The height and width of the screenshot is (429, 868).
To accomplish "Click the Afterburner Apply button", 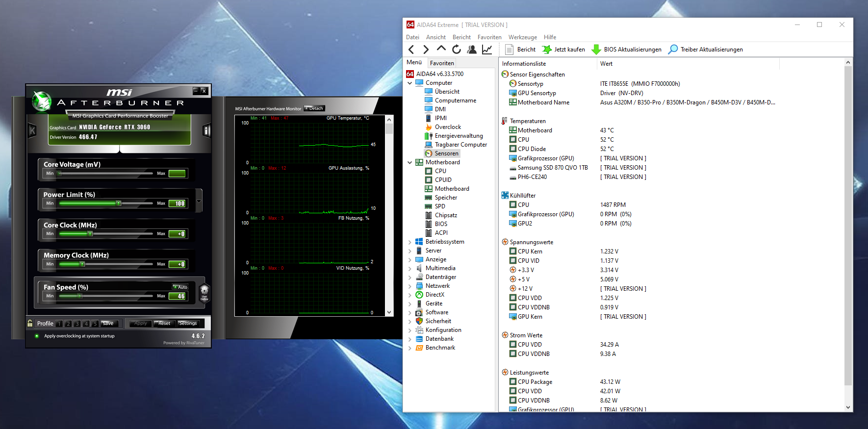I will pyautogui.click(x=140, y=324).
